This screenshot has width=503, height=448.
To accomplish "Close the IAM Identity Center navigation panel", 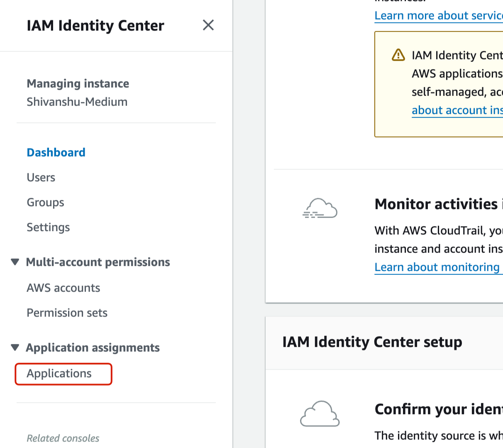I will [208, 25].
